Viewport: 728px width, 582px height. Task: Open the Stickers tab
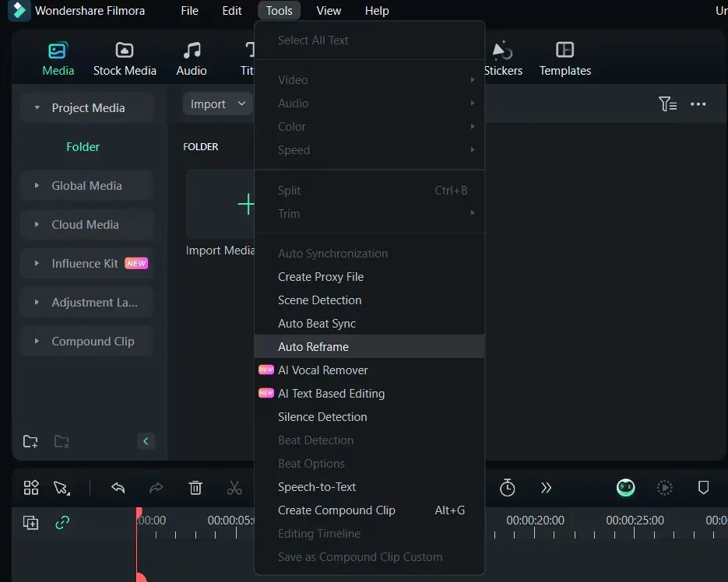pyautogui.click(x=503, y=59)
